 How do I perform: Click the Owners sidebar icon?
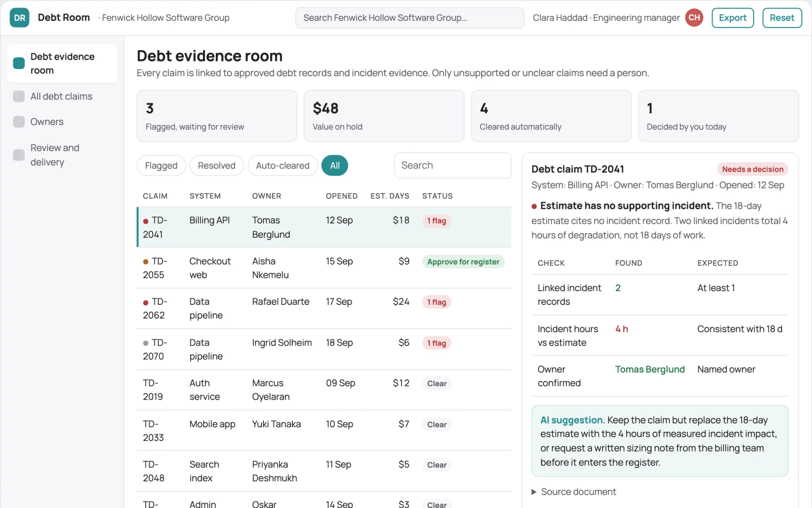[x=19, y=122]
